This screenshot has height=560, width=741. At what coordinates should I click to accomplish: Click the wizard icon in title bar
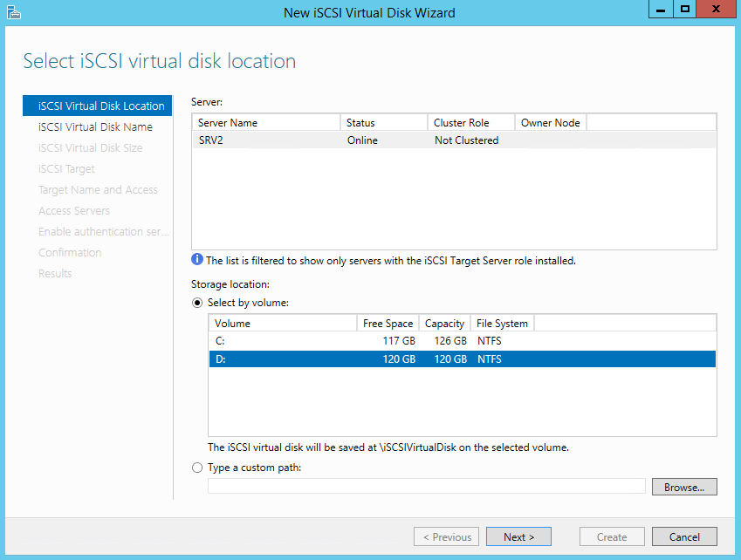(x=13, y=12)
